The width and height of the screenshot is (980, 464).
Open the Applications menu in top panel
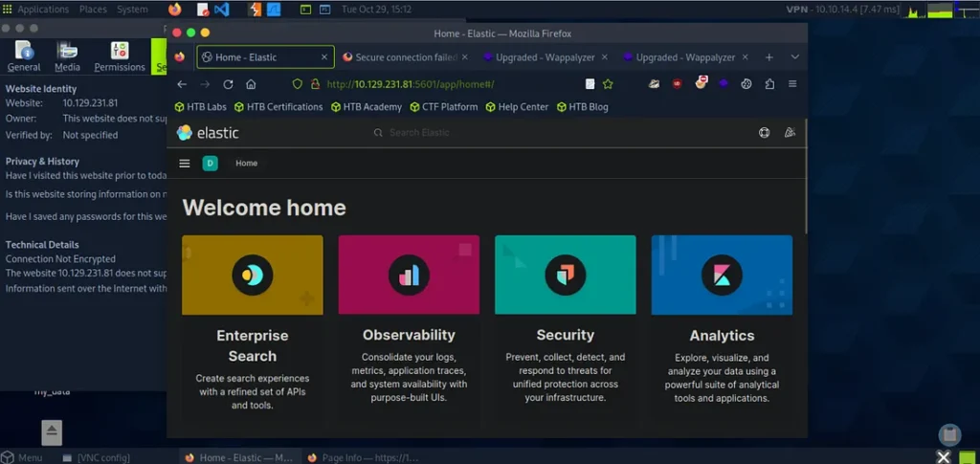click(42, 10)
